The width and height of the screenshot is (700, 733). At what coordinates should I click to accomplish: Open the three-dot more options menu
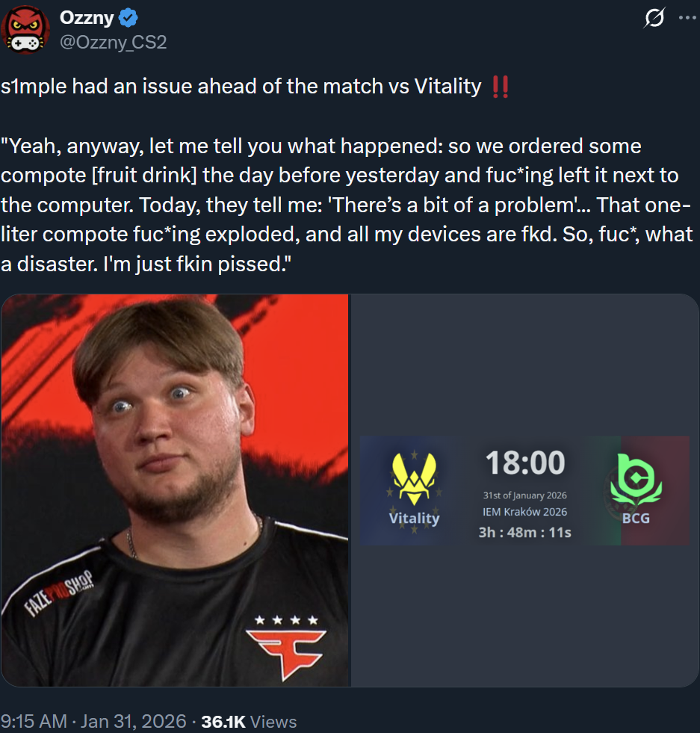[x=687, y=18]
